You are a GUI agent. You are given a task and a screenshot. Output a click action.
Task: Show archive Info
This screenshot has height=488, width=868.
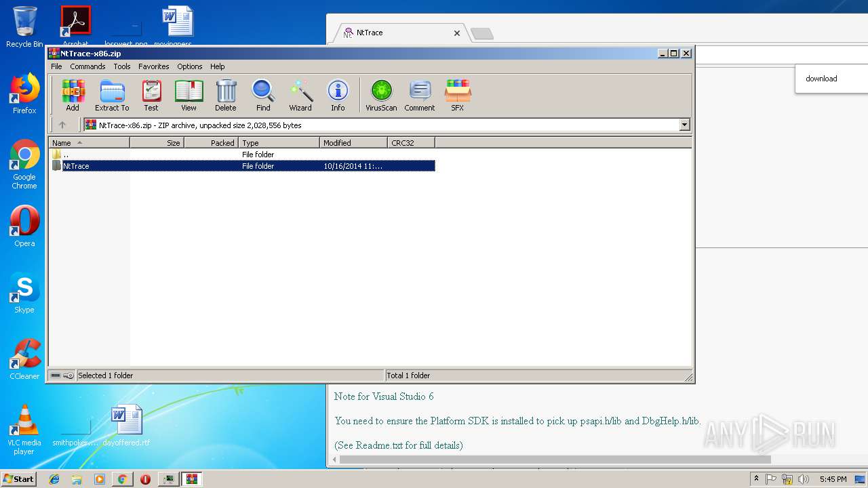[338, 95]
